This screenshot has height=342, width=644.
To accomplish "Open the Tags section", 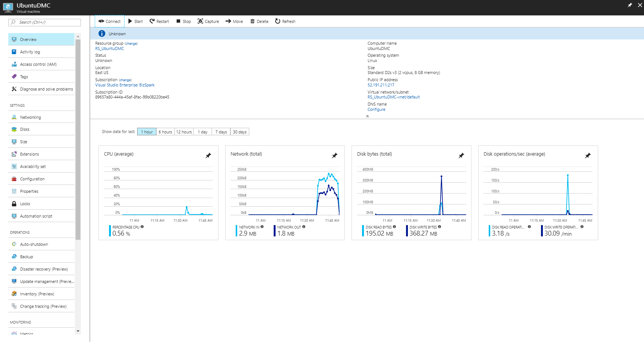I will [x=41, y=77].
